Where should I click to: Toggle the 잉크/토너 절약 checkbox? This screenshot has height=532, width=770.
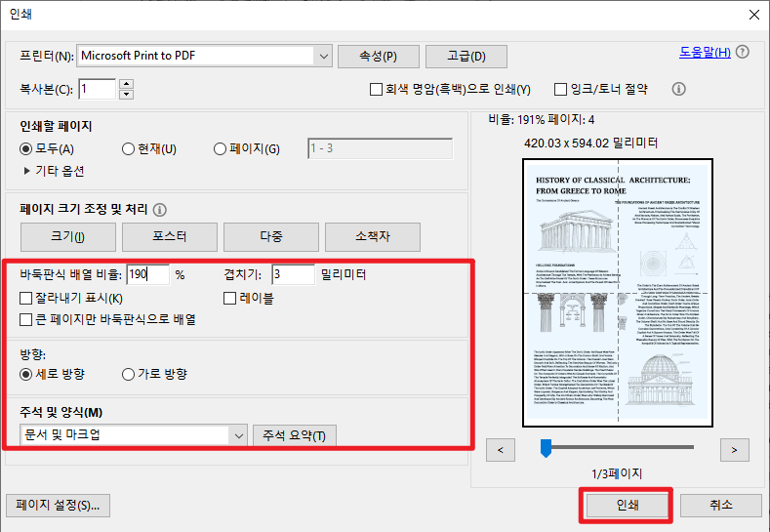(x=560, y=90)
